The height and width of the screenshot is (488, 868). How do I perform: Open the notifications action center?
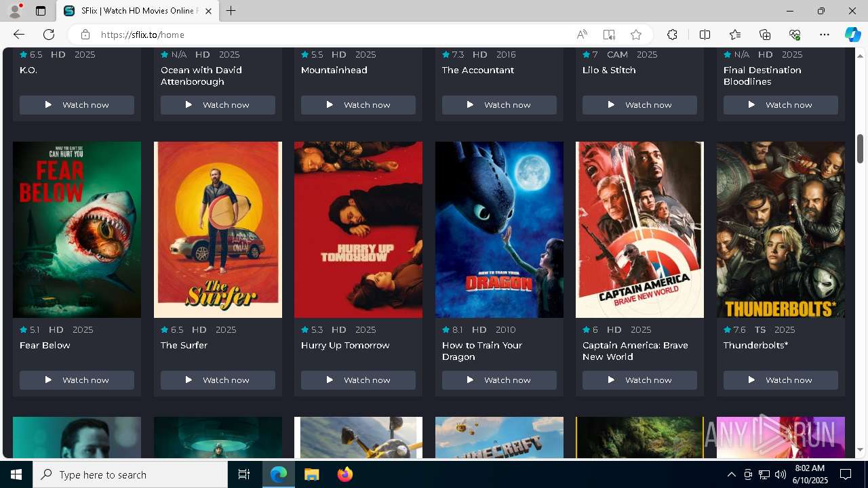846,474
